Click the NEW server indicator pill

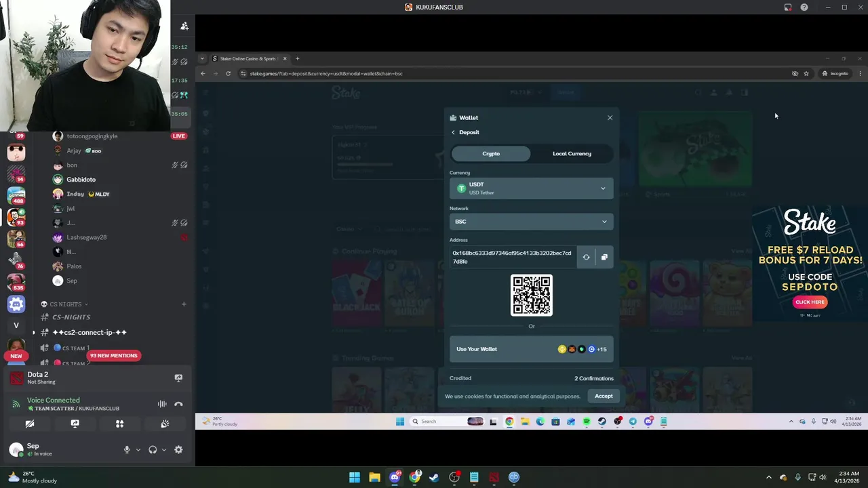coord(16,356)
